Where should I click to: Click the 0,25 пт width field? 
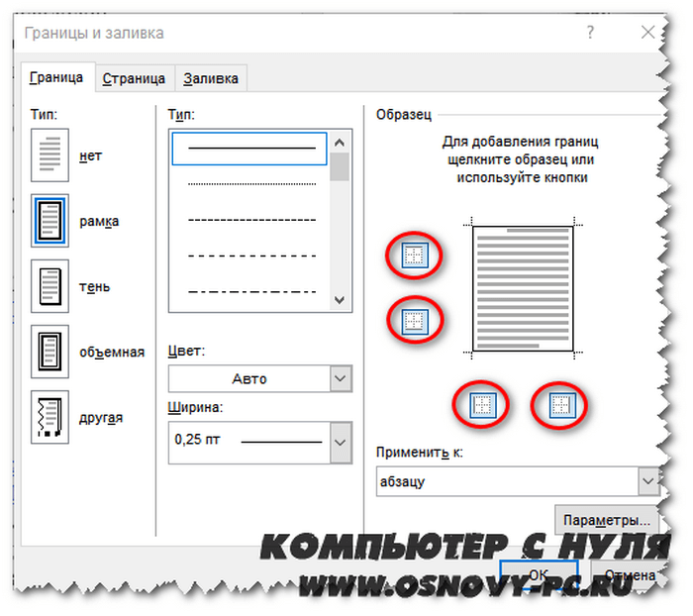click(x=249, y=443)
